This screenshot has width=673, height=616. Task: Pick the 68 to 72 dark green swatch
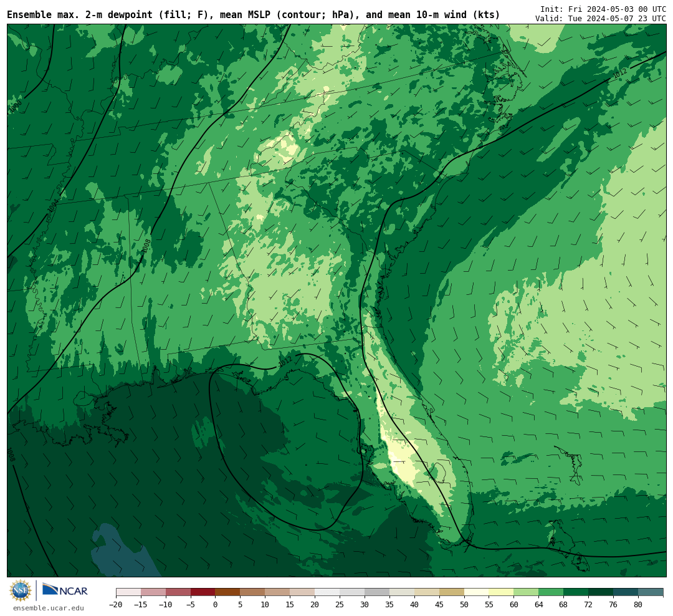pos(576,592)
